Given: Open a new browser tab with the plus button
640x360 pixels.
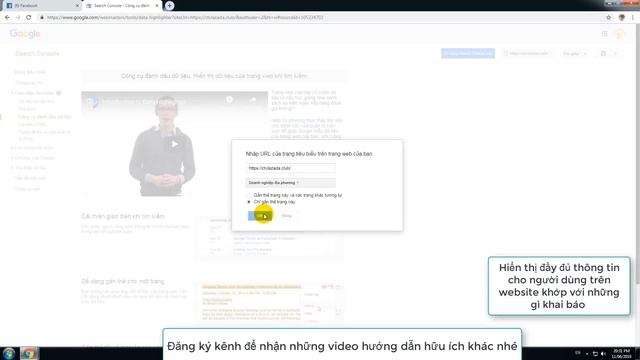Looking at the screenshot, I should point(169,6).
